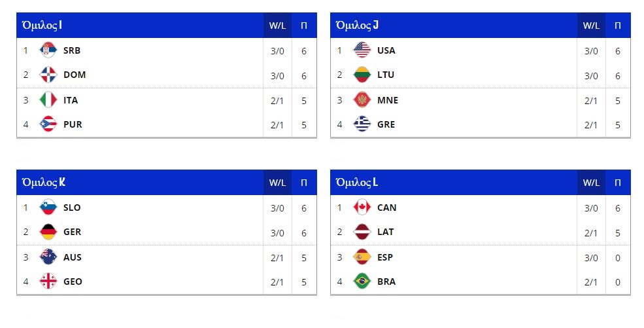The width and height of the screenshot is (644, 328).
Task: Open the MNE team link
Action: tap(388, 100)
